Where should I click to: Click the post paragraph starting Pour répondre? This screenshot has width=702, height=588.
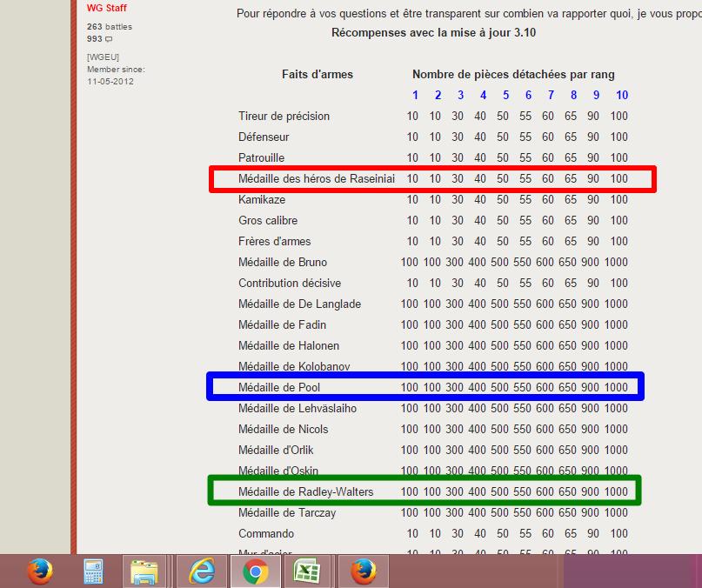click(469, 14)
